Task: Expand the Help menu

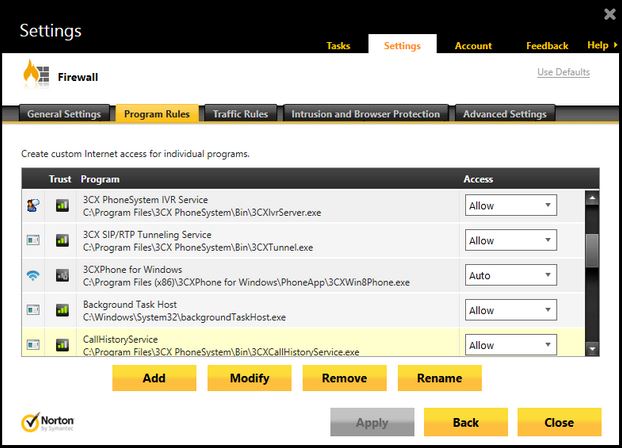Action: click(602, 45)
